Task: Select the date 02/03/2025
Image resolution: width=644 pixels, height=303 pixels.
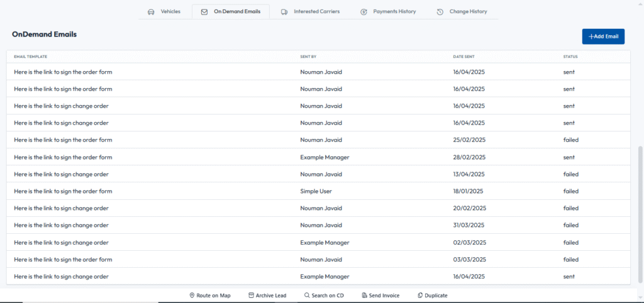Action: 470,243
